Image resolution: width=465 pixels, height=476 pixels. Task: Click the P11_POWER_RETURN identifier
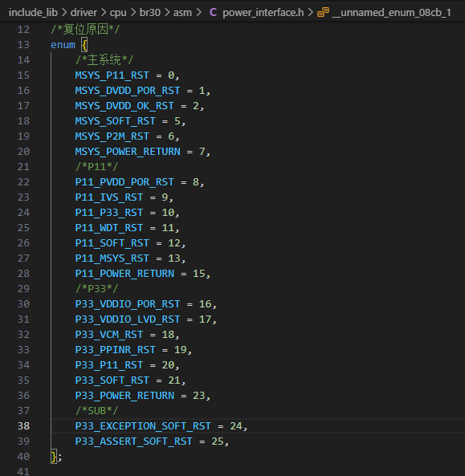124,274
